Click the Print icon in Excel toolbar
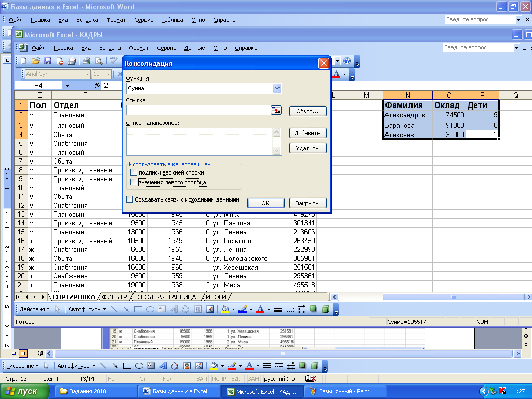The height and width of the screenshot is (399, 532). point(86,61)
